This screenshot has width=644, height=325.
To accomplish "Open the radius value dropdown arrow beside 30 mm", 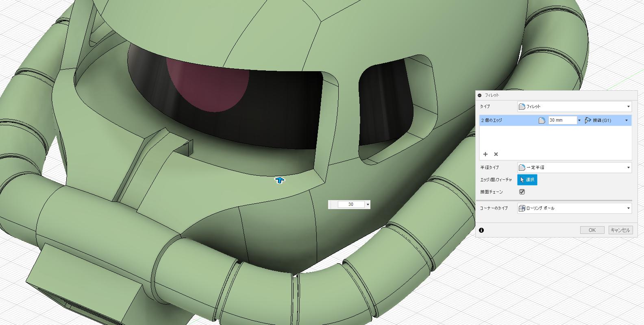I will click(x=579, y=121).
